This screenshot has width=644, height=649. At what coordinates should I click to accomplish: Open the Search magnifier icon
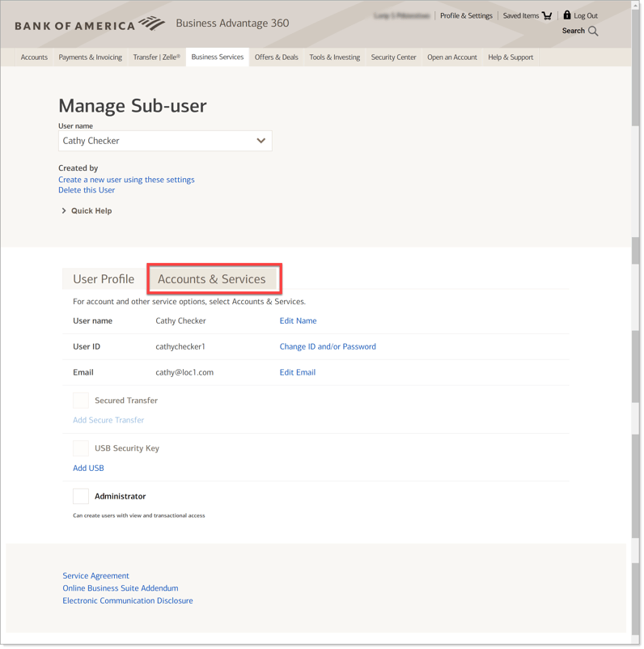[591, 31]
